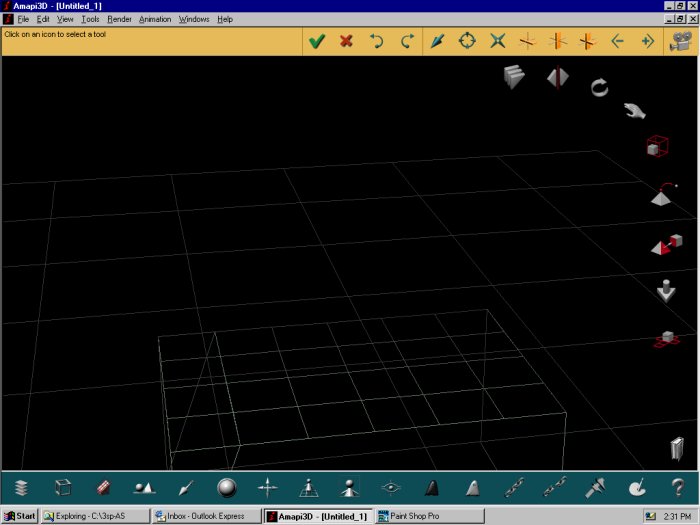This screenshot has height=525, width=700.
Task: Click the light gray bell-shaped icon
Action: tap(473, 488)
